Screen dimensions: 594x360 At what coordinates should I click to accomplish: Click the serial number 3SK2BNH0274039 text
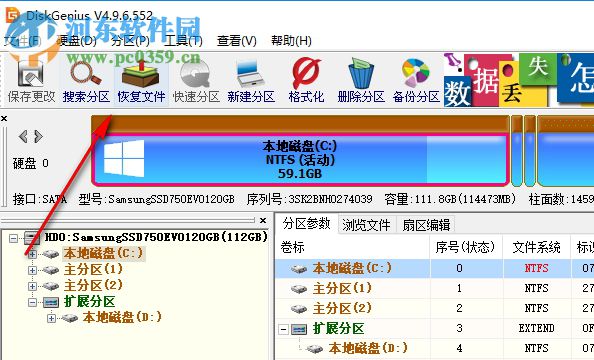point(330,199)
